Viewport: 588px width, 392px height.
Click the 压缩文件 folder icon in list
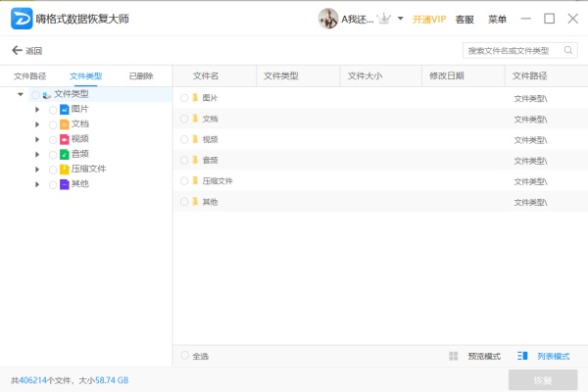point(195,180)
